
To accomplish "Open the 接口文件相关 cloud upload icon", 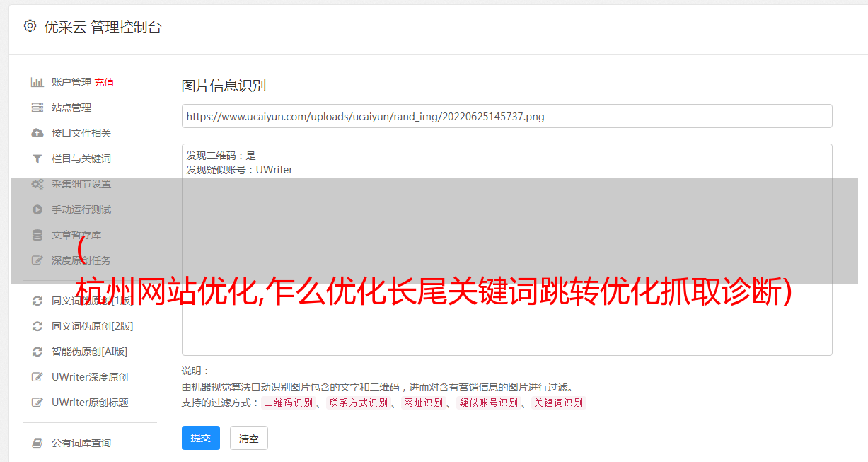I will click(37, 133).
